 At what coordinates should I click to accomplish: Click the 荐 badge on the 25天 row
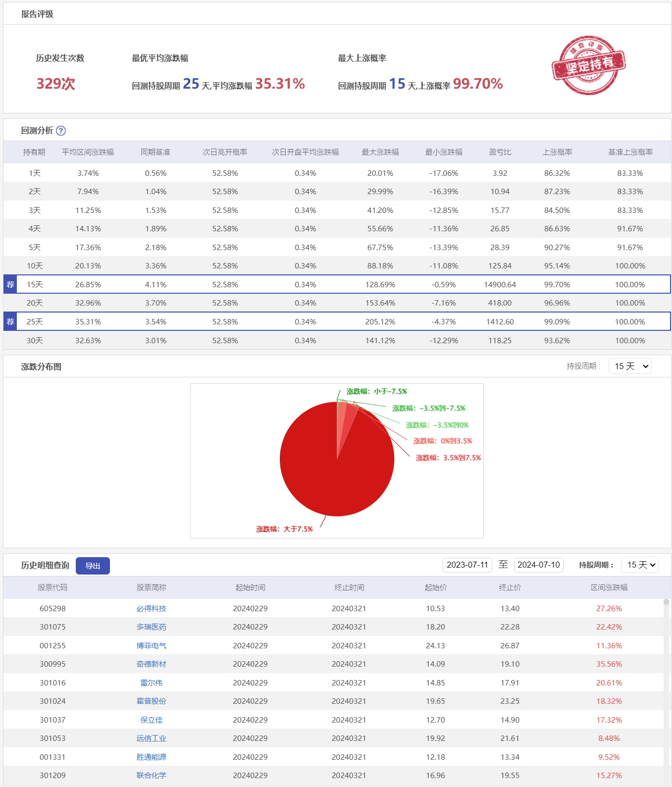(10, 322)
